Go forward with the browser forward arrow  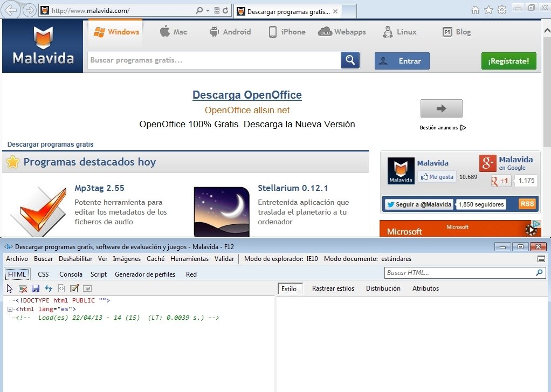(x=30, y=11)
